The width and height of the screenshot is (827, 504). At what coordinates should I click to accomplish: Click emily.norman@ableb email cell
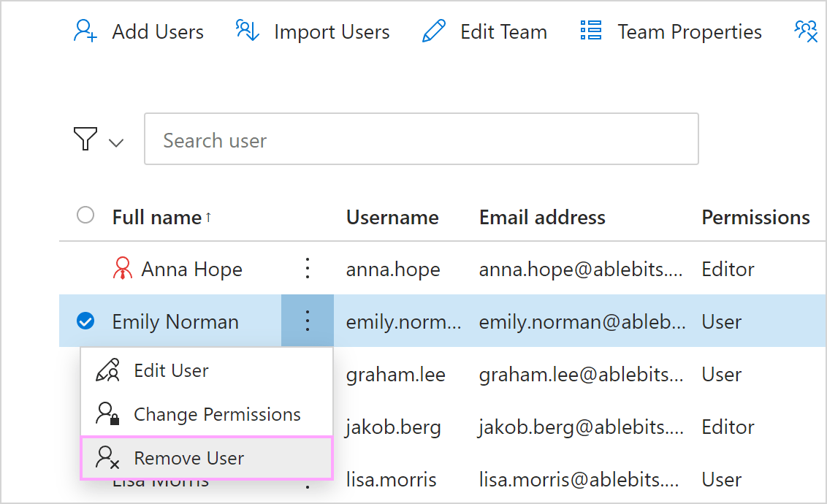coord(582,321)
